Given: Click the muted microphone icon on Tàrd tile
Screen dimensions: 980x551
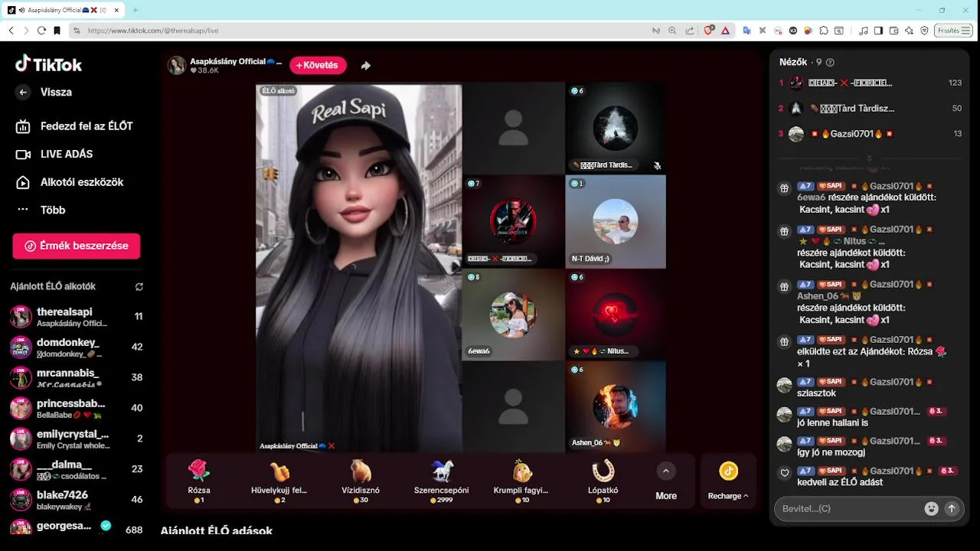Looking at the screenshot, I should pos(657,165).
